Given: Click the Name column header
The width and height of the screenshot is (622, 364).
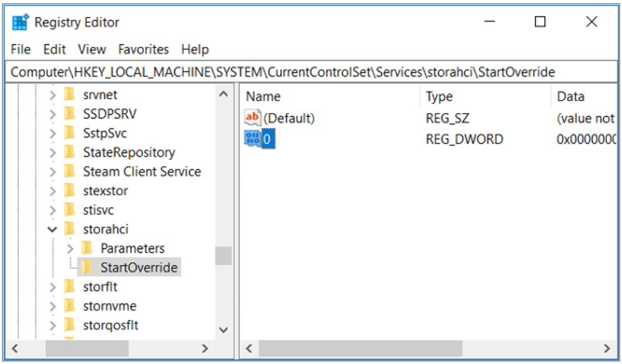Looking at the screenshot, I should (263, 97).
